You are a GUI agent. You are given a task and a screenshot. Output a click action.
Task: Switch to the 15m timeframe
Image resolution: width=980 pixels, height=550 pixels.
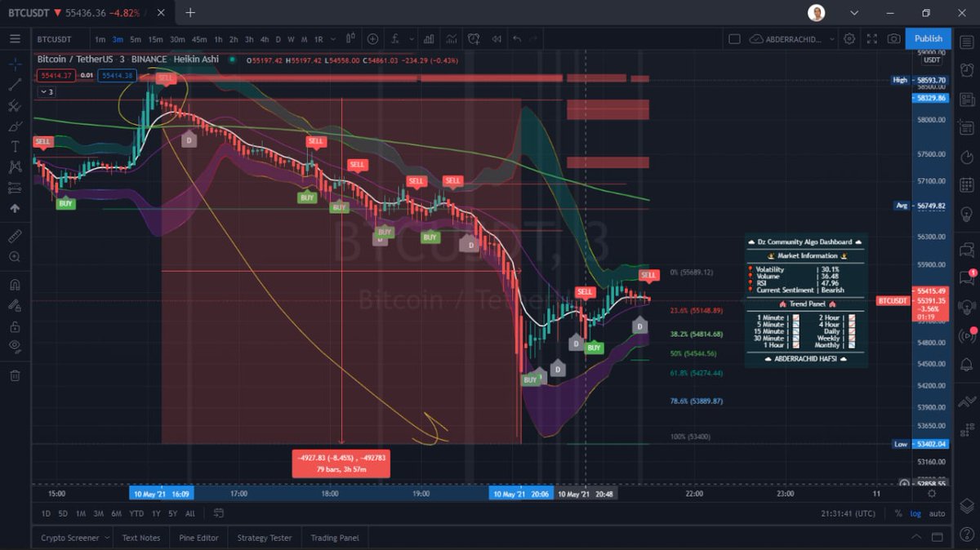[x=155, y=39]
